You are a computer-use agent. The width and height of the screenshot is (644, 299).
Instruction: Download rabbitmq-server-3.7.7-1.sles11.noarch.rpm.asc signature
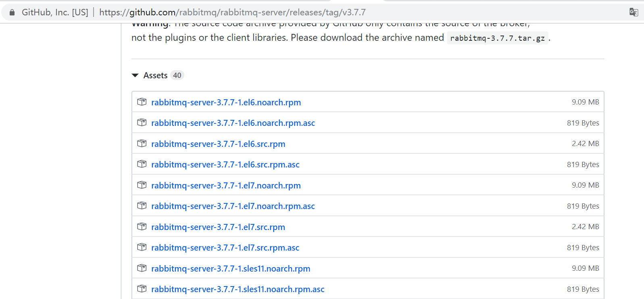tap(238, 289)
